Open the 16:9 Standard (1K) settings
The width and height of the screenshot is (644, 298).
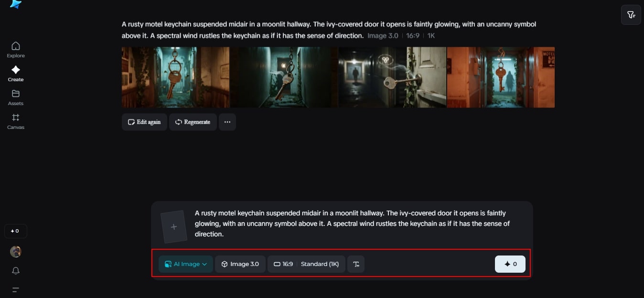306,264
